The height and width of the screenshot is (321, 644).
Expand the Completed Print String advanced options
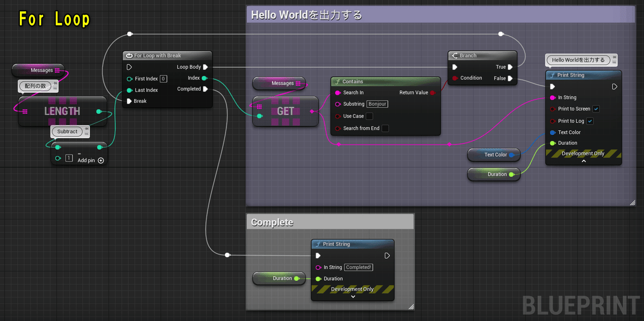[353, 297]
